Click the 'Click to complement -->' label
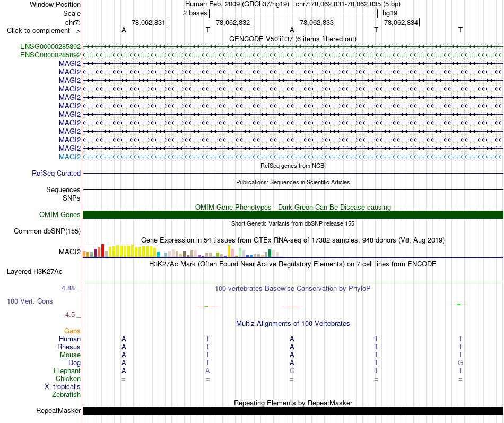This screenshot has width=504, height=423. pos(44,31)
